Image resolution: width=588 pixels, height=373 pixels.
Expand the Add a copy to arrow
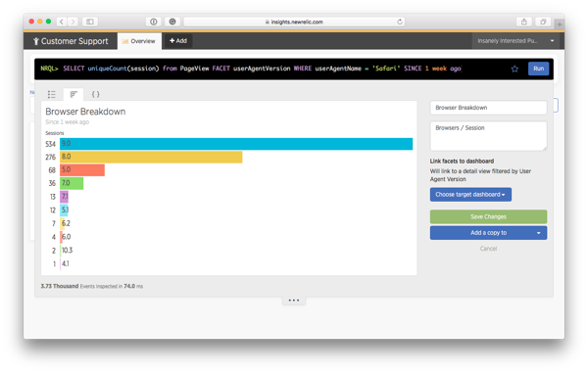[538, 233]
